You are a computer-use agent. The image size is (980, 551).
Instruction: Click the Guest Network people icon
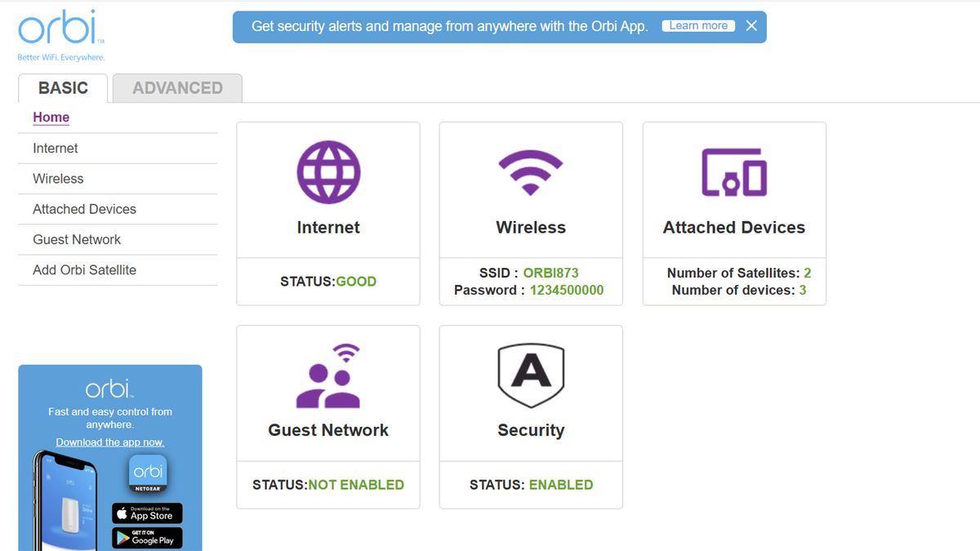(328, 376)
